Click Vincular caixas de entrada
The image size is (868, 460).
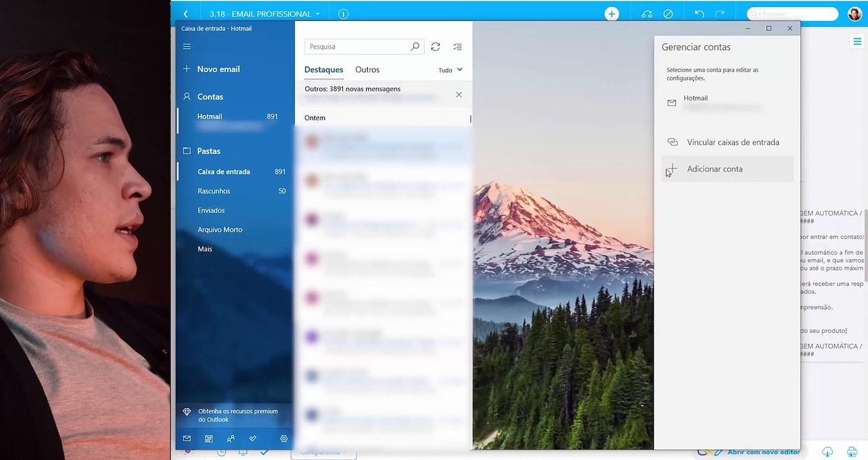click(727, 142)
